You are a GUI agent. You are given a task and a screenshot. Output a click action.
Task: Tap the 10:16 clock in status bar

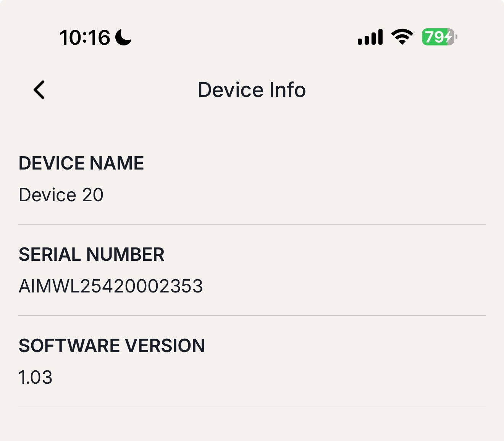click(85, 38)
